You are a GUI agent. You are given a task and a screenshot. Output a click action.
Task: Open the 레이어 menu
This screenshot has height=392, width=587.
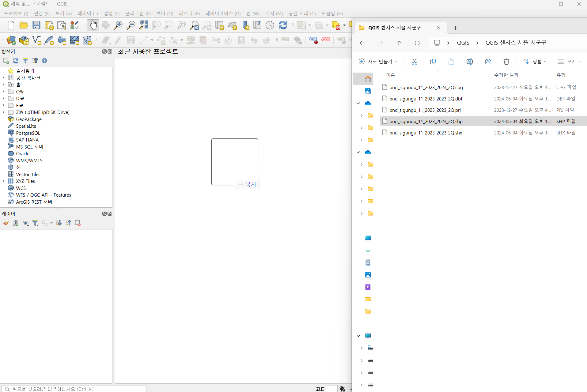click(x=88, y=13)
